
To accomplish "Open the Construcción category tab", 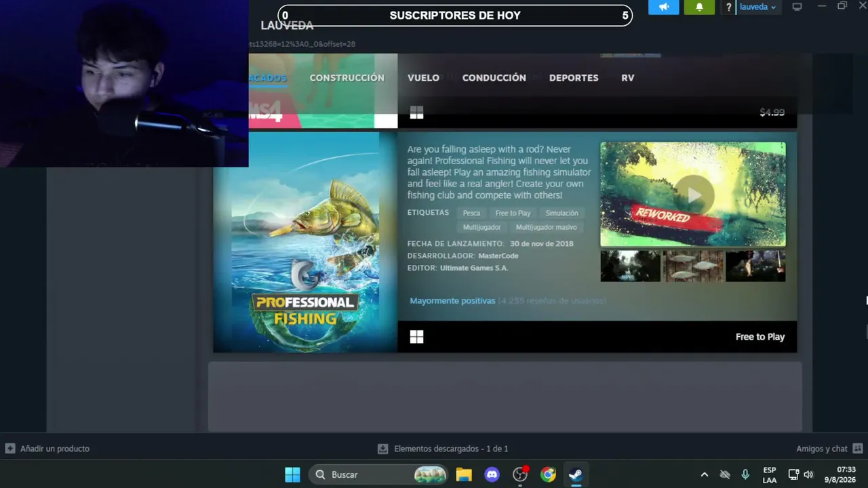I will (x=347, y=78).
